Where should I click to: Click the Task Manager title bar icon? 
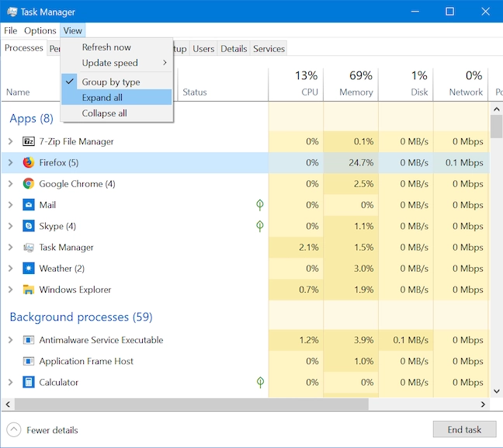(x=12, y=12)
